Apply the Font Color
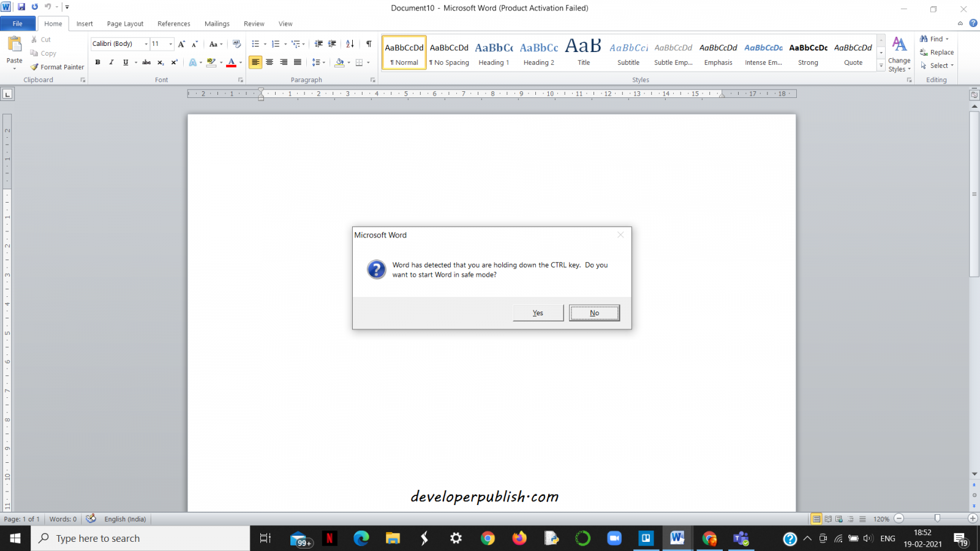980x551 pixels. pos(232,62)
